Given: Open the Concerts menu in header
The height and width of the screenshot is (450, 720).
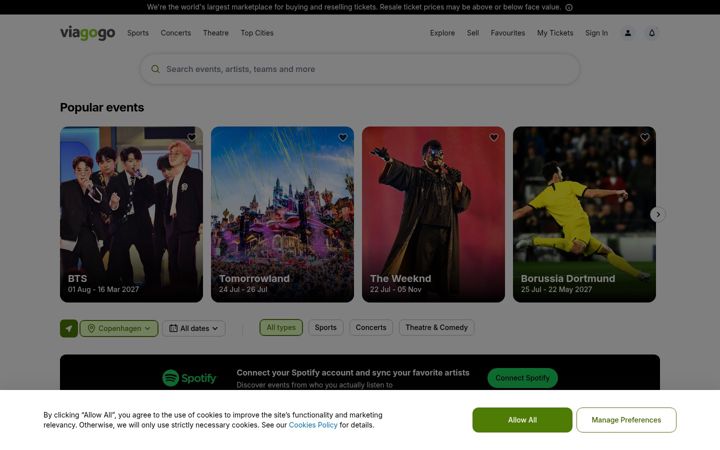Looking at the screenshot, I should tap(176, 33).
